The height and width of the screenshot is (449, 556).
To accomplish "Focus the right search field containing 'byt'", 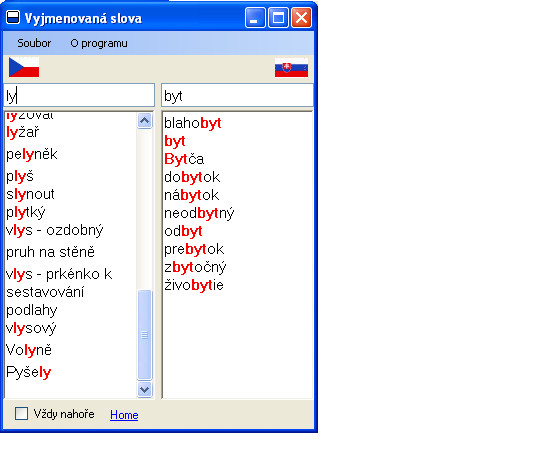I will point(237,95).
